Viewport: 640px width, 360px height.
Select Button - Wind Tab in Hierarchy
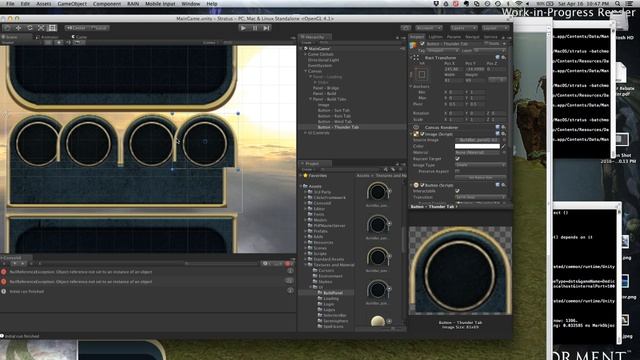(335, 121)
